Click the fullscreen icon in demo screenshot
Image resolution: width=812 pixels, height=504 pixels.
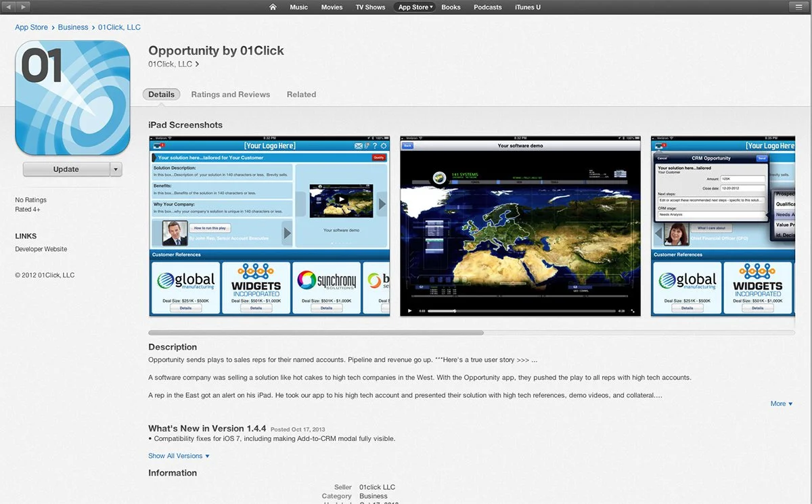click(x=633, y=311)
